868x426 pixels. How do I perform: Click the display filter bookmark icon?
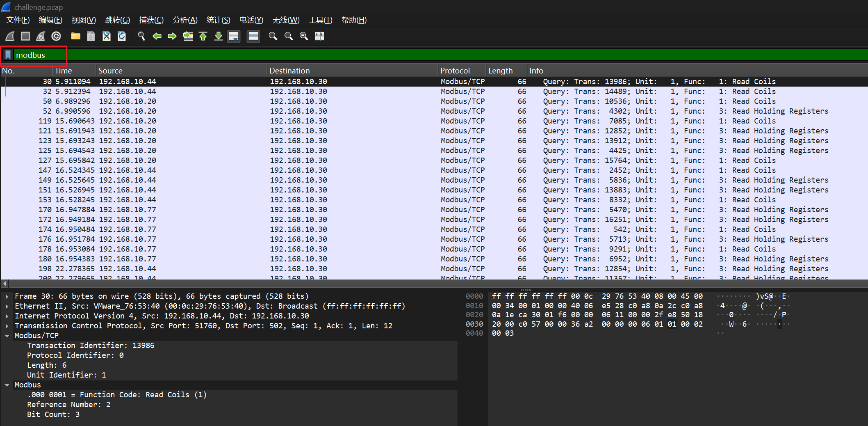point(8,55)
